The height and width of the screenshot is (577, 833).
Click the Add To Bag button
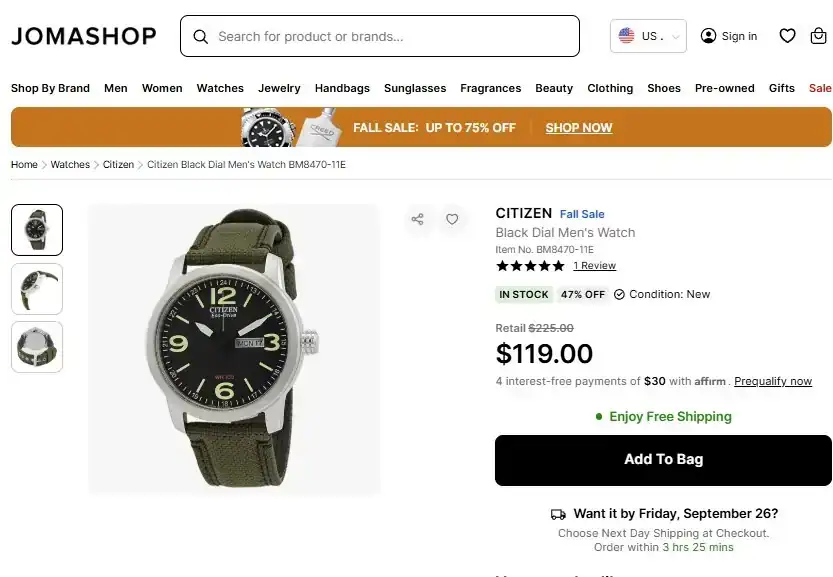663,460
